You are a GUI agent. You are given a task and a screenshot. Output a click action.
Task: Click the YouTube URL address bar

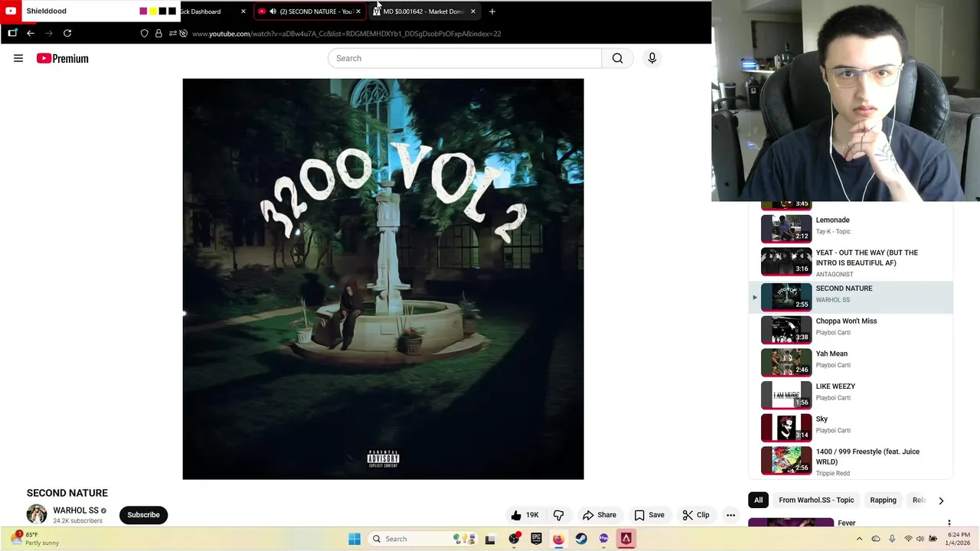[347, 34]
